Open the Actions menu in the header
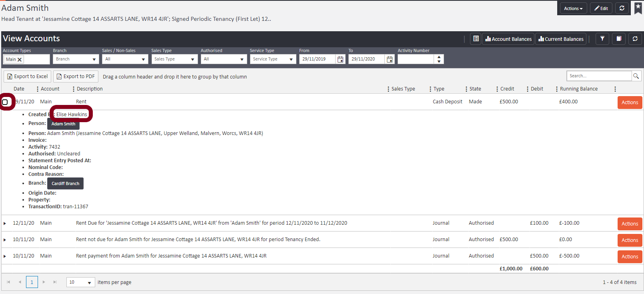The width and height of the screenshot is (644, 294). pos(573,8)
